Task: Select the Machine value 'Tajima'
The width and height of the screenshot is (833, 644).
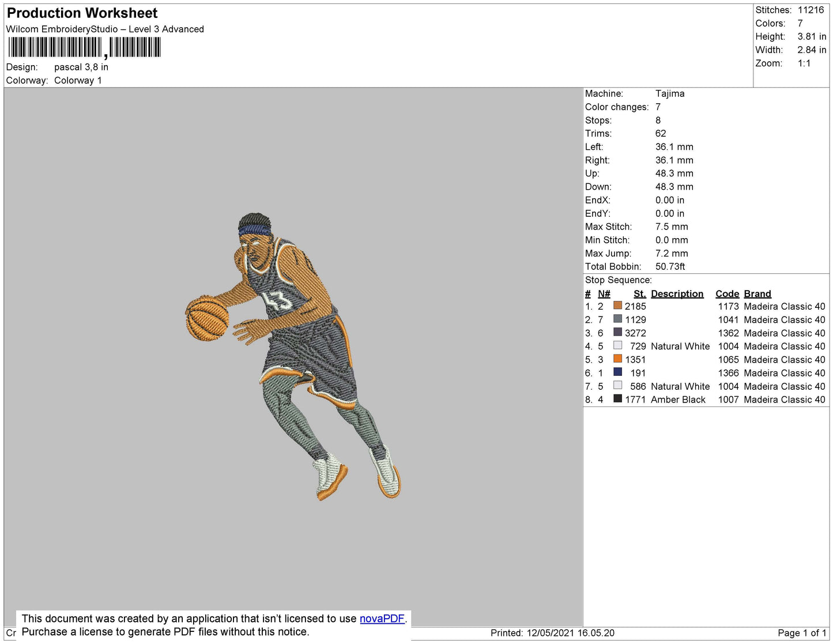Action: [x=670, y=93]
